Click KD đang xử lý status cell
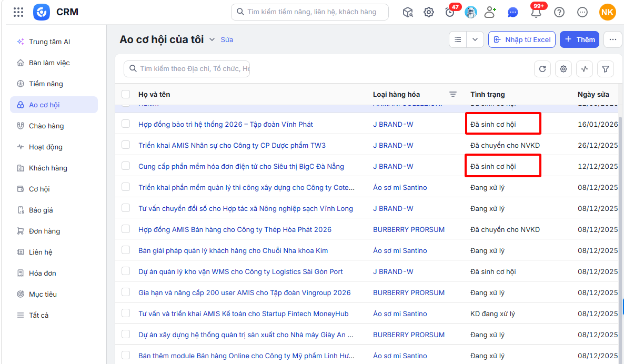The image size is (624, 364). [492, 314]
